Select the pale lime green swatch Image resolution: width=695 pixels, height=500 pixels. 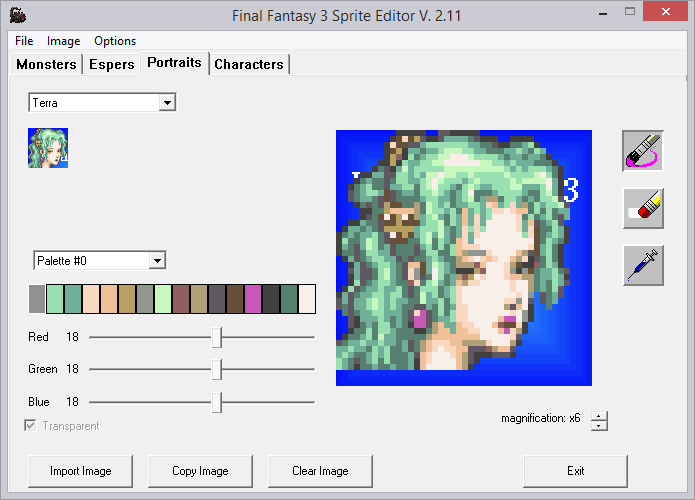pos(163,299)
